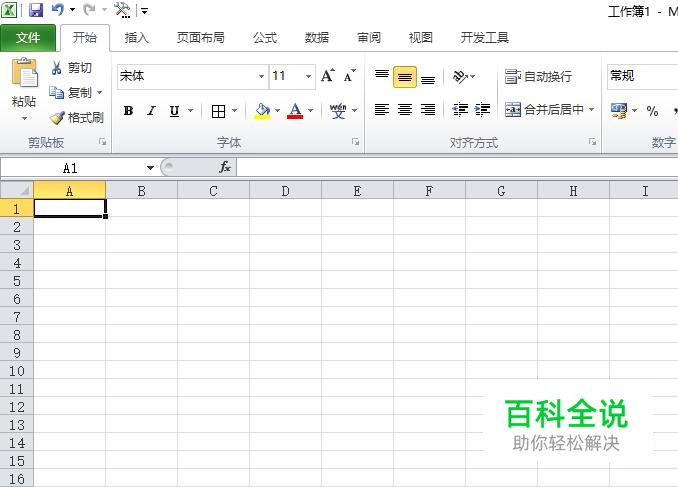Select Center horizontal alignment icon

(x=405, y=110)
